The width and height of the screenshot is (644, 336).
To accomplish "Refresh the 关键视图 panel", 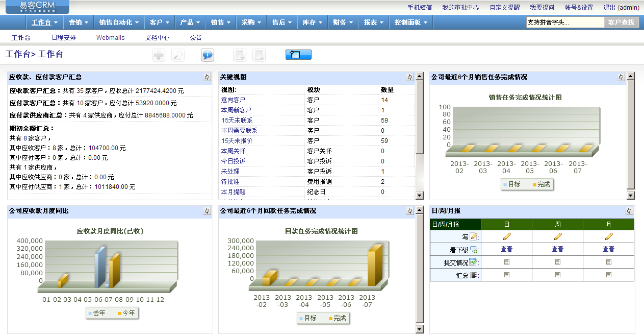I will 410,77.
